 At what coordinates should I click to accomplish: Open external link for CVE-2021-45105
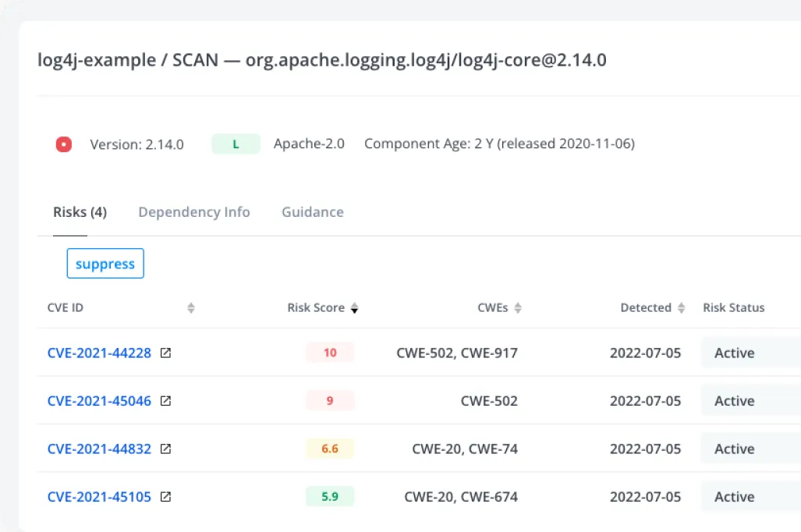[165, 496]
